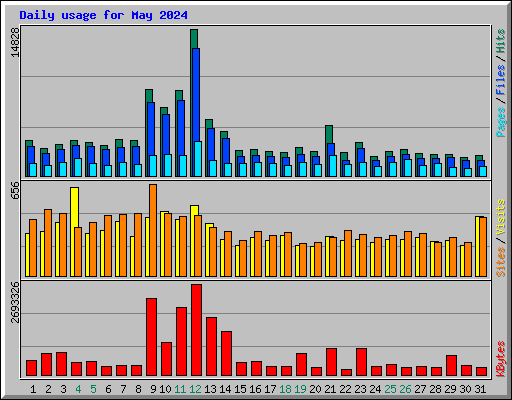
Task: Click the Sites legend label
Action: pos(501,262)
